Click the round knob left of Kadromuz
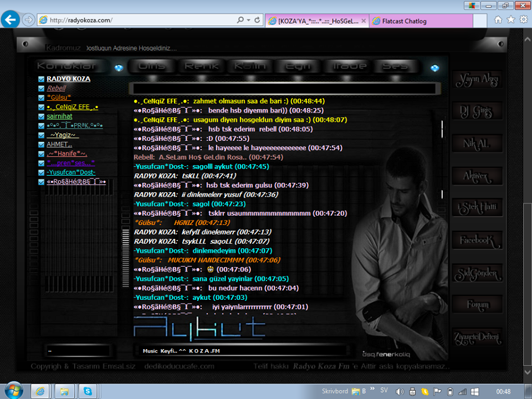The image size is (532, 399). 25,44
